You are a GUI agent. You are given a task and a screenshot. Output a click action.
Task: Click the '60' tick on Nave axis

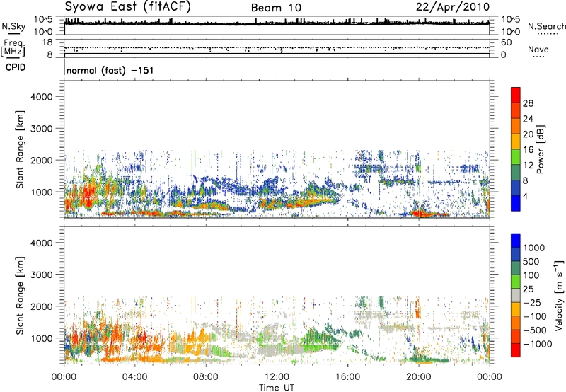click(x=506, y=42)
